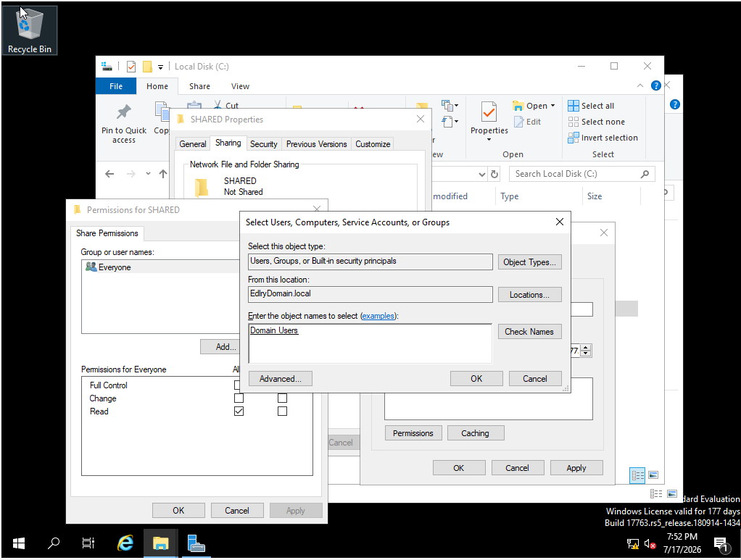
Task: Click the network icon in system tray
Action: (633, 543)
